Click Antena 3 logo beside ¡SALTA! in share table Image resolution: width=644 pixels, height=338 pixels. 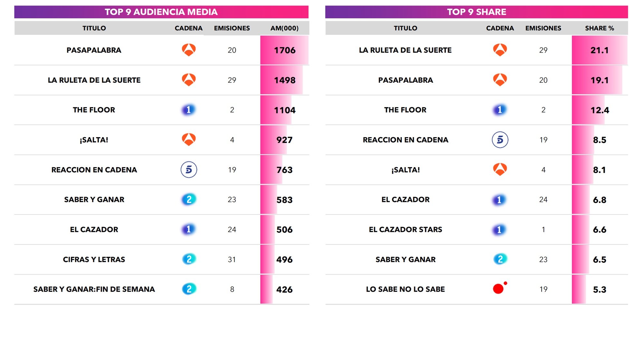(500, 169)
